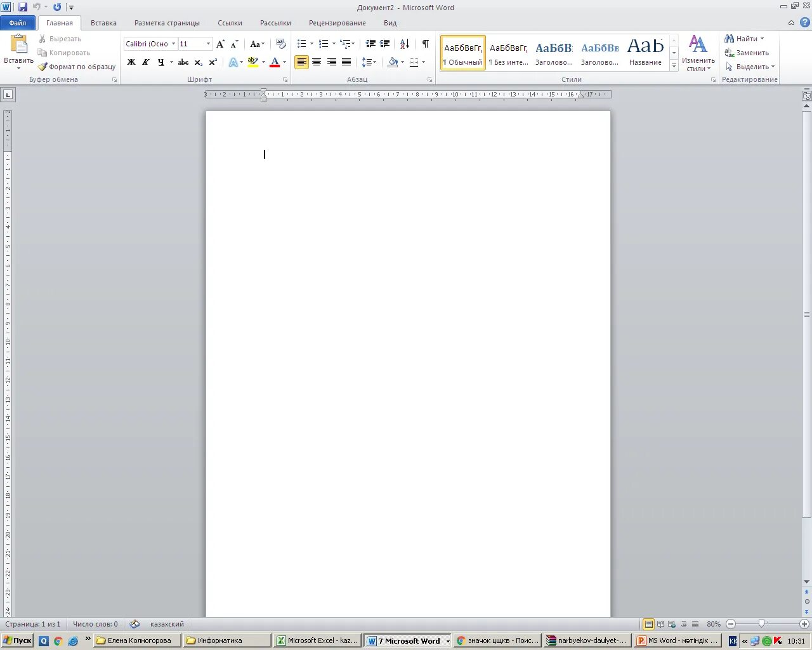Click Изменить стили button
The width and height of the screenshot is (812, 650).
(698, 53)
